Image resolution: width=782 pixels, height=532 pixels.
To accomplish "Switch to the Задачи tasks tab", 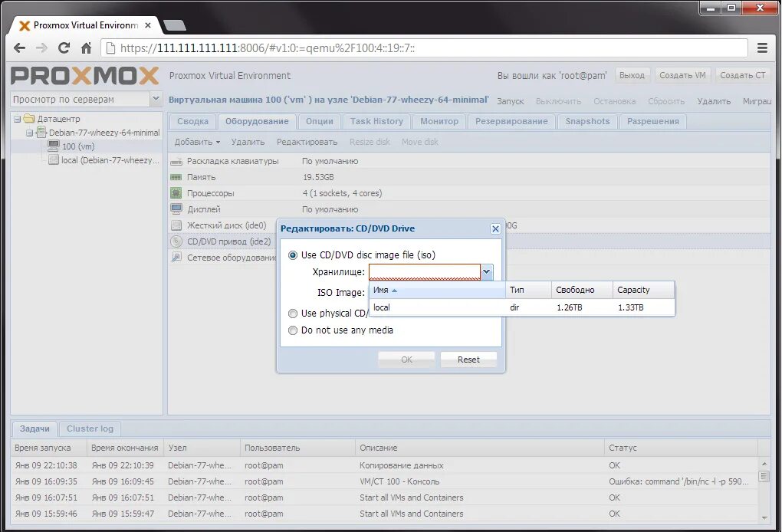I will (x=34, y=429).
